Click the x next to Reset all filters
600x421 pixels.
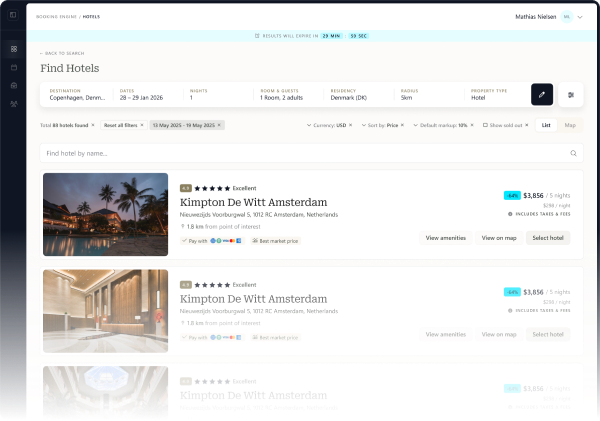pos(142,125)
